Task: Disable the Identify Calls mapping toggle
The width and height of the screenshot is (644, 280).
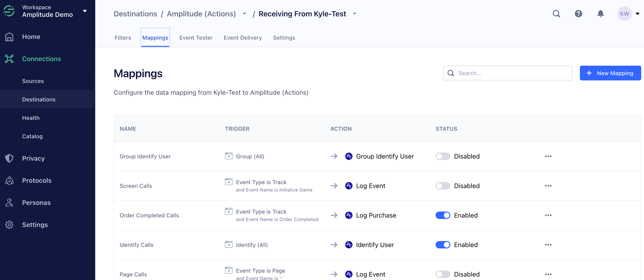Action: (442, 245)
